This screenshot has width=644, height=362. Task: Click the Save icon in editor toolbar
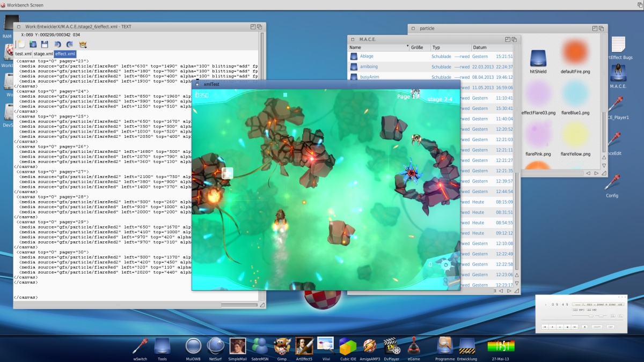tap(45, 45)
